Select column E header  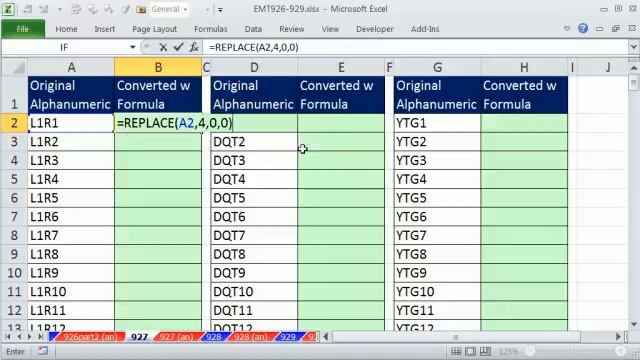click(341, 67)
